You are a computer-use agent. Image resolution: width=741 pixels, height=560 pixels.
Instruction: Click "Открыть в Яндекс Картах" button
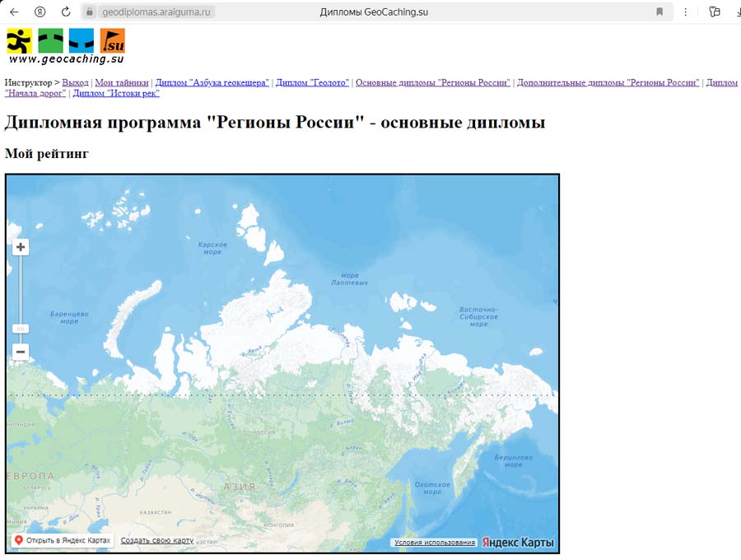tap(62, 540)
